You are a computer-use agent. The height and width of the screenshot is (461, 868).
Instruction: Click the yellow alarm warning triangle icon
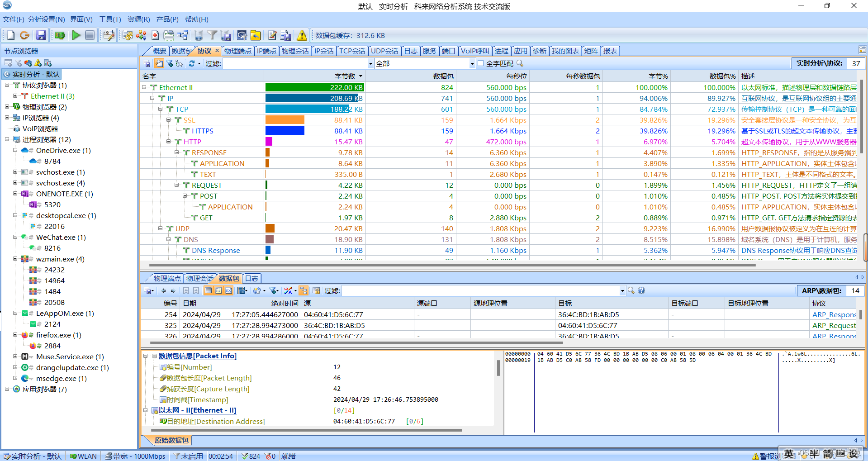(302, 35)
